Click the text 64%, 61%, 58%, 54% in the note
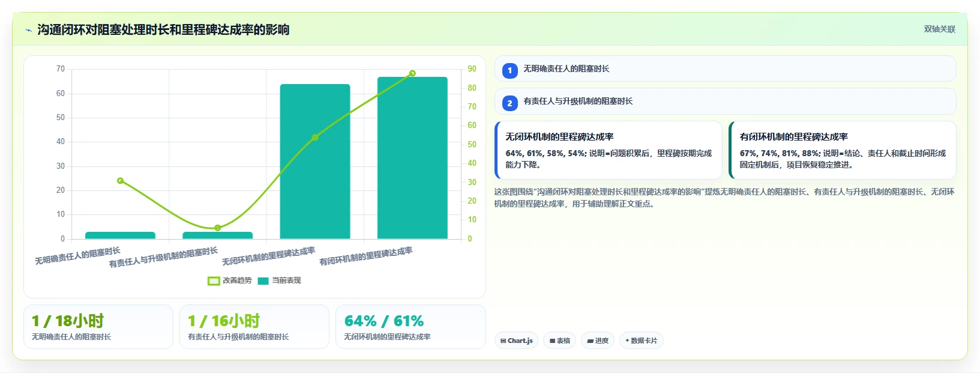This screenshot has width=980, height=373. (x=546, y=153)
